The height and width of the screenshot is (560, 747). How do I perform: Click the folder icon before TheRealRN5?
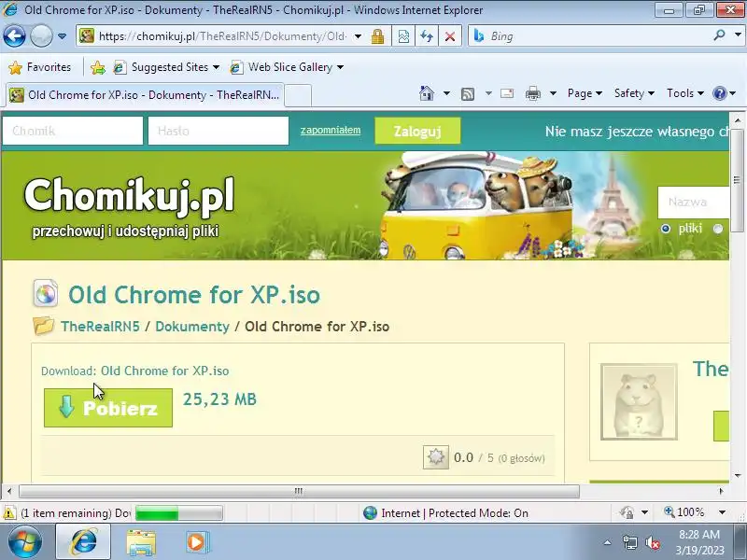click(x=43, y=326)
